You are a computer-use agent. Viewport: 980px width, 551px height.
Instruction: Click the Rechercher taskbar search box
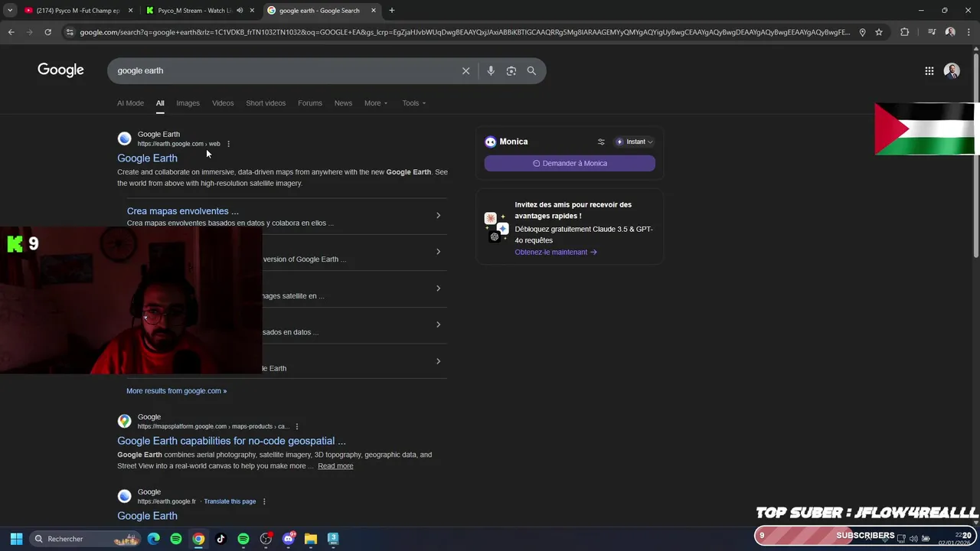click(86, 539)
